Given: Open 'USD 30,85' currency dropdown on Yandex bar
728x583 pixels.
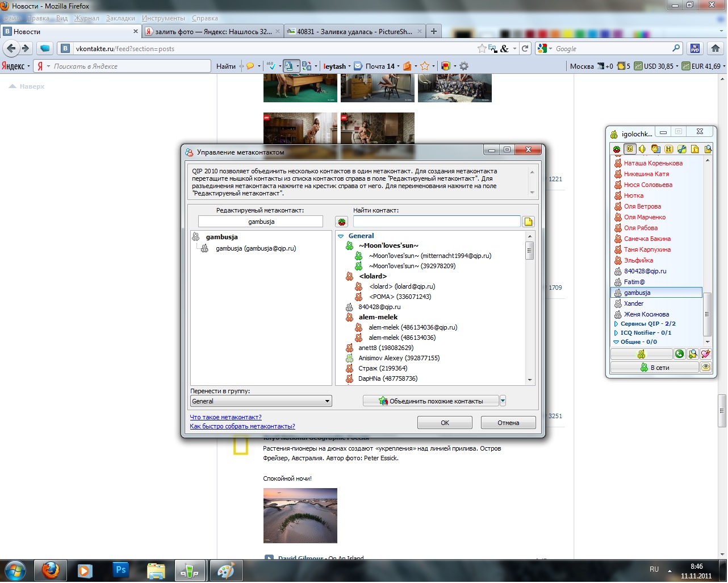Looking at the screenshot, I should (656, 66).
